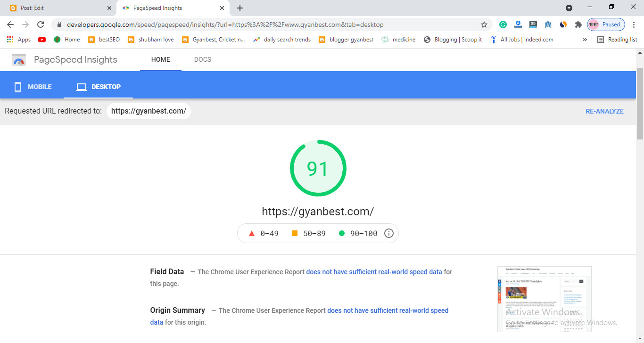Open the medicine bookmark
Viewport: 644px width, 343px height.
click(x=398, y=40)
